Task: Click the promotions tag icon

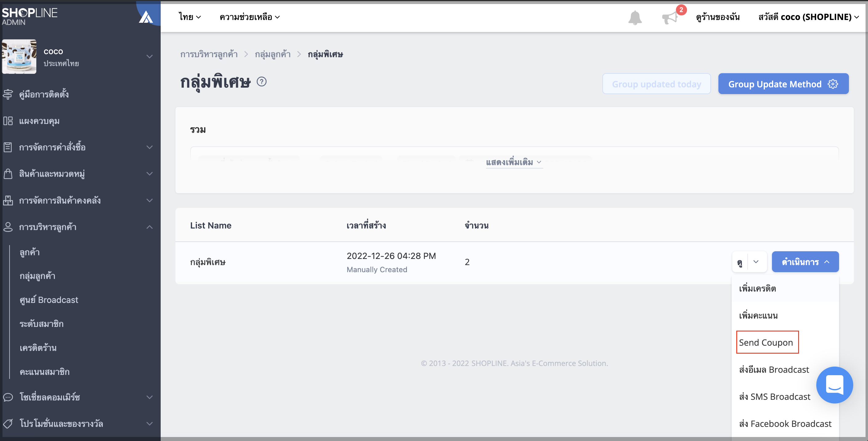Action: tap(8, 423)
